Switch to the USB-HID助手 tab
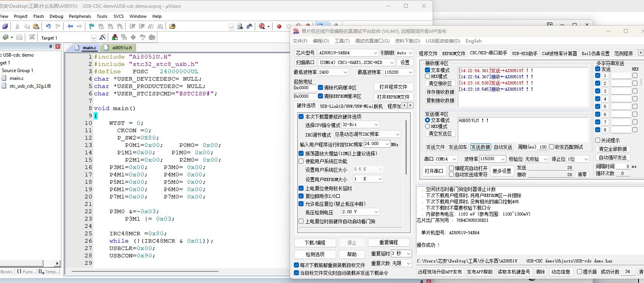 525,53
